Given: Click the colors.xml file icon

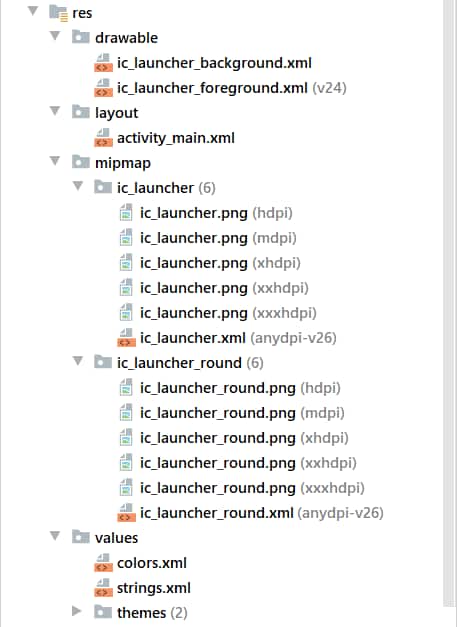Looking at the screenshot, I should 103,563.
